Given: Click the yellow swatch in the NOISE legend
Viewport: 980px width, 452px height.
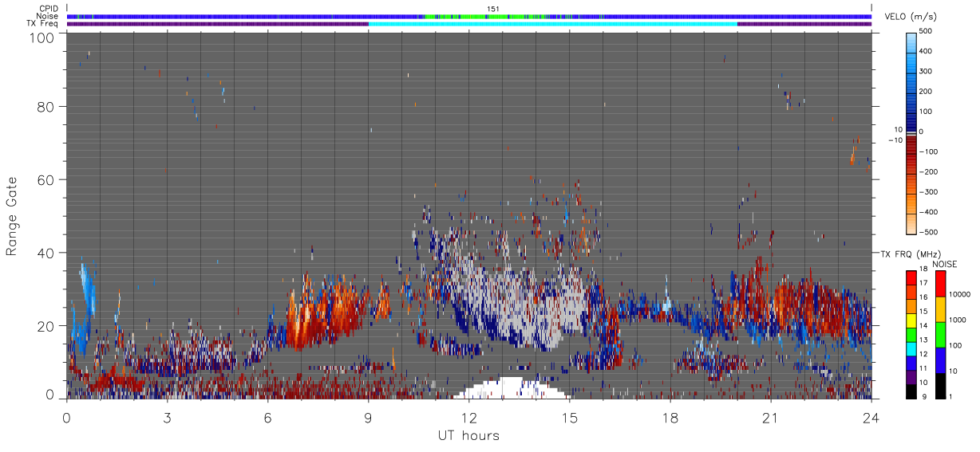Looking at the screenshot, I should tap(941, 309).
